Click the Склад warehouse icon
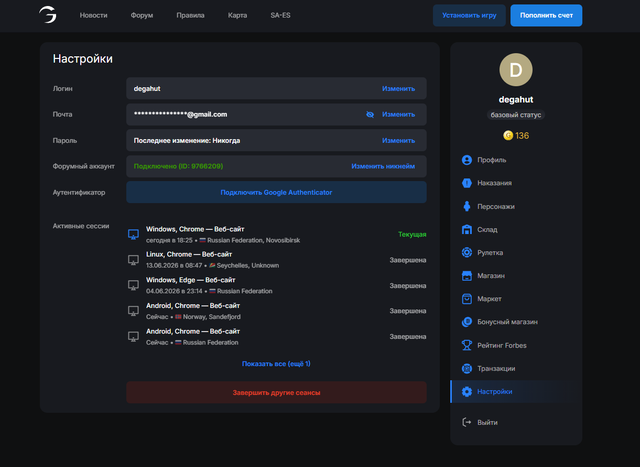 click(467, 229)
